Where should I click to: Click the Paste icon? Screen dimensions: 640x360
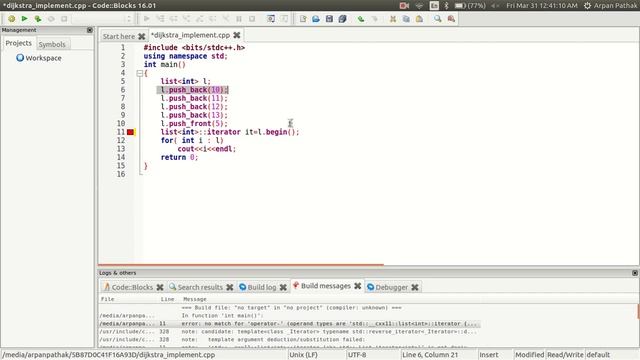419,19
